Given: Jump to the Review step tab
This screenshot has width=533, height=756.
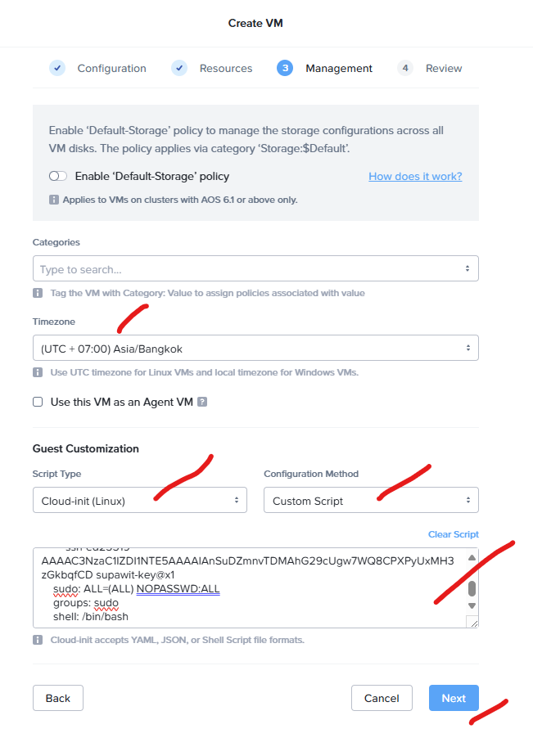Looking at the screenshot, I should tap(443, 69).
